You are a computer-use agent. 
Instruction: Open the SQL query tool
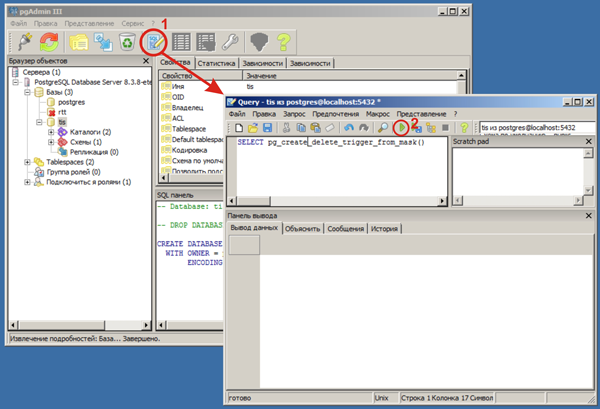tap(154, 42)
